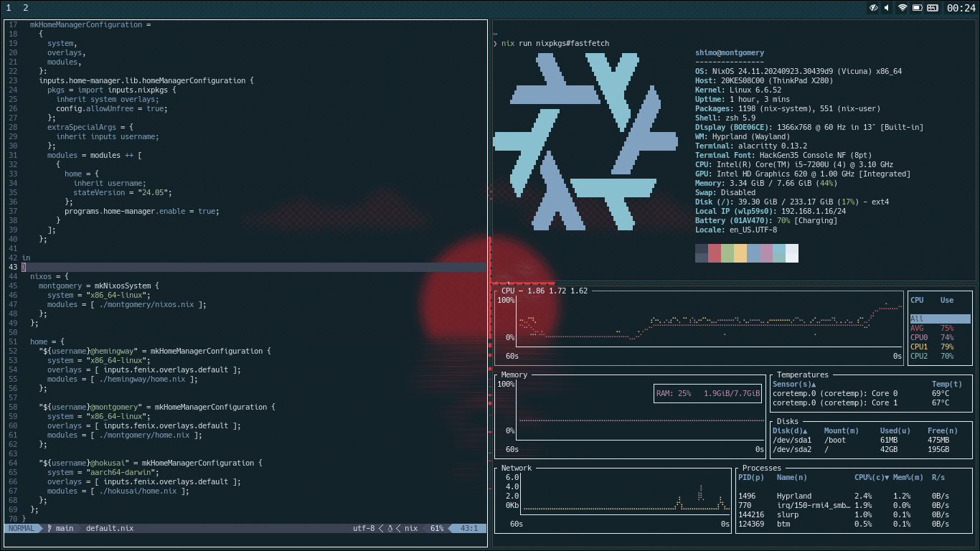Click the CPU load average title
Image resolution: width=980 pixels, height=551 pixels.
[545, 291]
